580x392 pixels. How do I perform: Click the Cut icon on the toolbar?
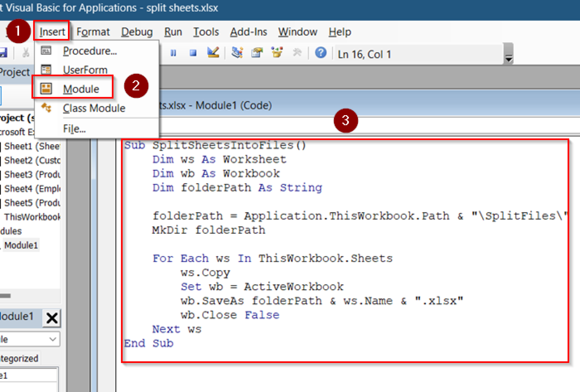point(25,53)
